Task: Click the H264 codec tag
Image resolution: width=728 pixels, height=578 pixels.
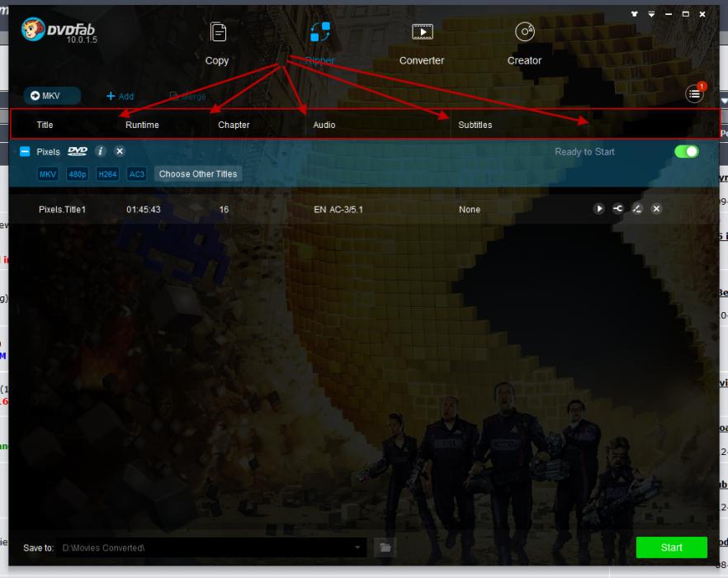Action: tap(107, 174)
